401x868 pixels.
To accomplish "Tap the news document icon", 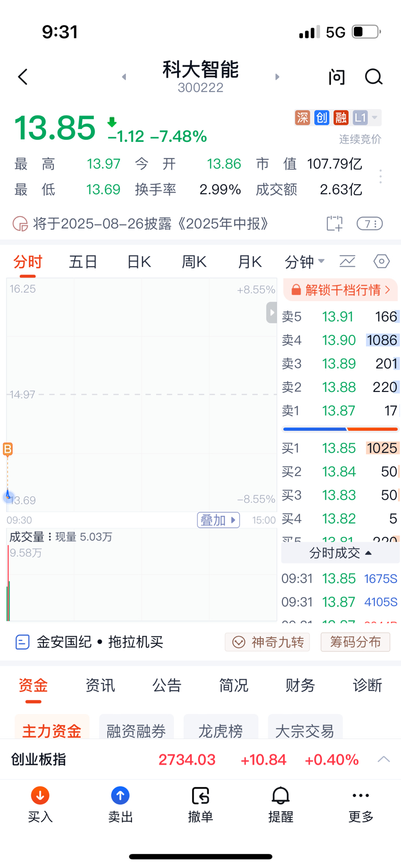I will tap(22, 641).
